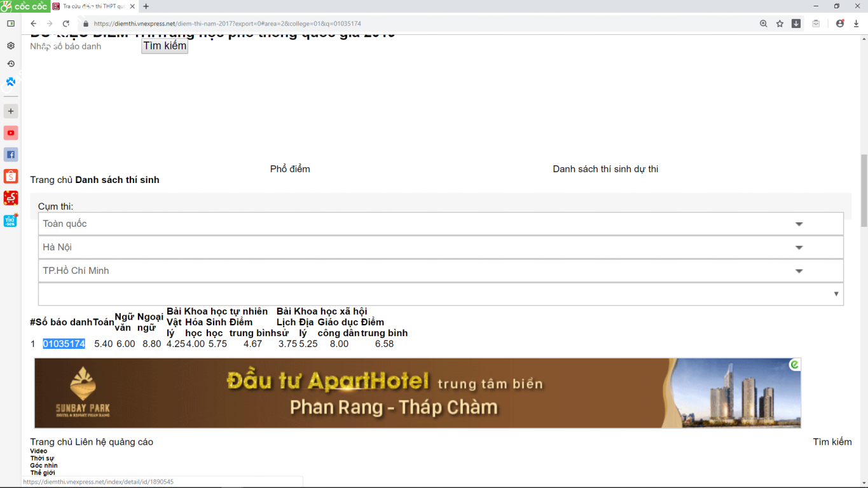The height and width of the screenshot is (488, 868).
Task: Bookmark this page with star
Action: click(780, 24)
